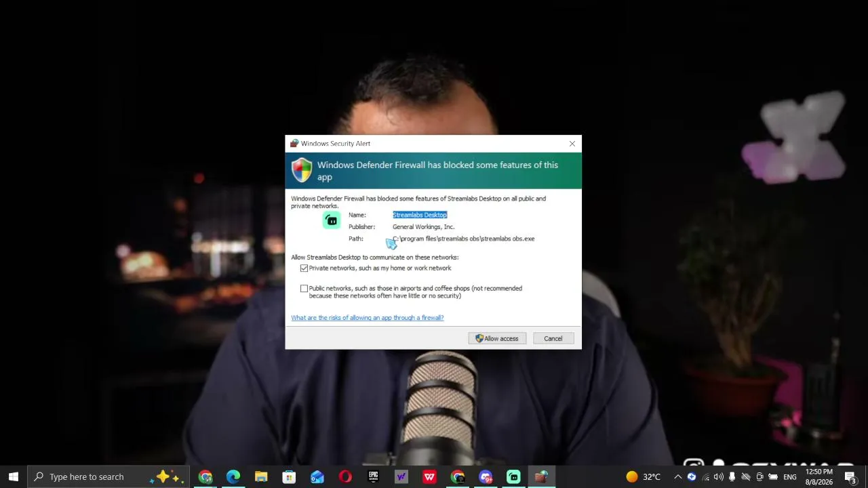Open the Epic Games Launcher icon
The width and height of the screenshot is (868, 488).
tap(373, 477)
